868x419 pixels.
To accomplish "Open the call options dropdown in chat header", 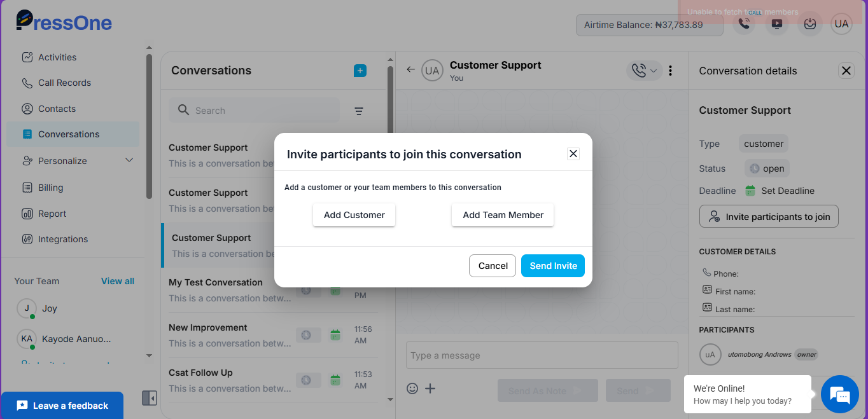I will (x=645, y=71).
